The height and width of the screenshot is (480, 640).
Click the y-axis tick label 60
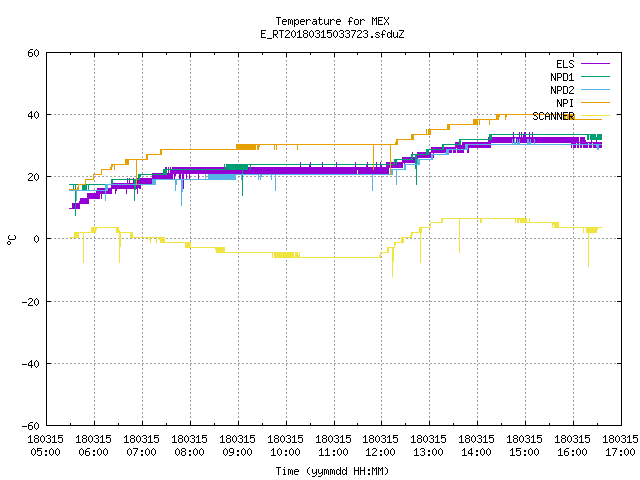33,53
